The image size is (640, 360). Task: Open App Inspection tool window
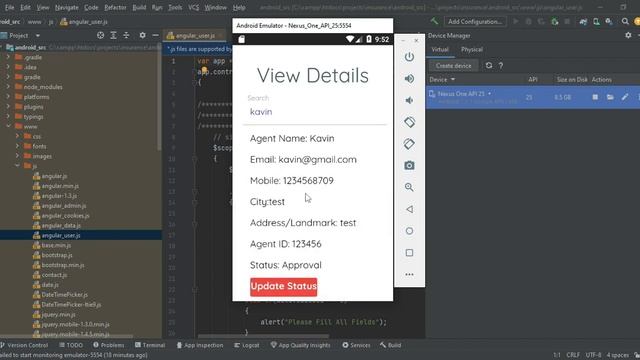pos(200,345)
